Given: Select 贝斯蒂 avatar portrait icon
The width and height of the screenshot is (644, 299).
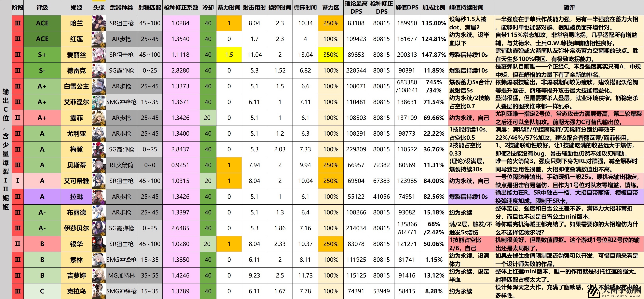Looking at the screenshot, I should tap(99, 165).
